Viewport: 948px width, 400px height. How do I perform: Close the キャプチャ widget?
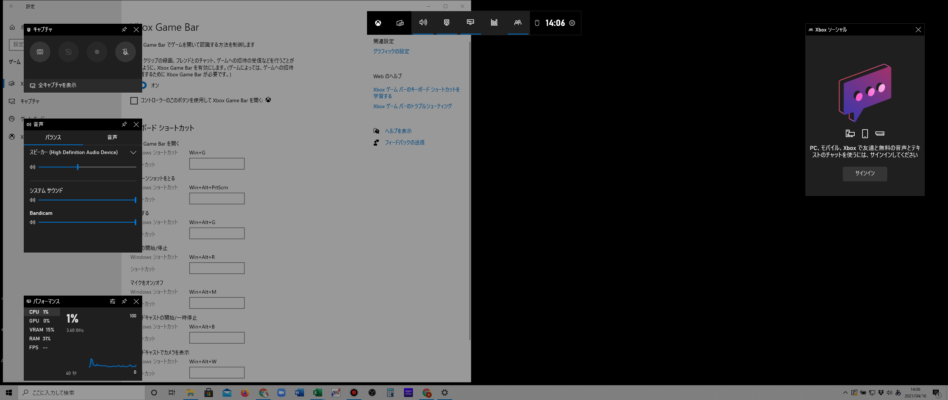[136, 29]
